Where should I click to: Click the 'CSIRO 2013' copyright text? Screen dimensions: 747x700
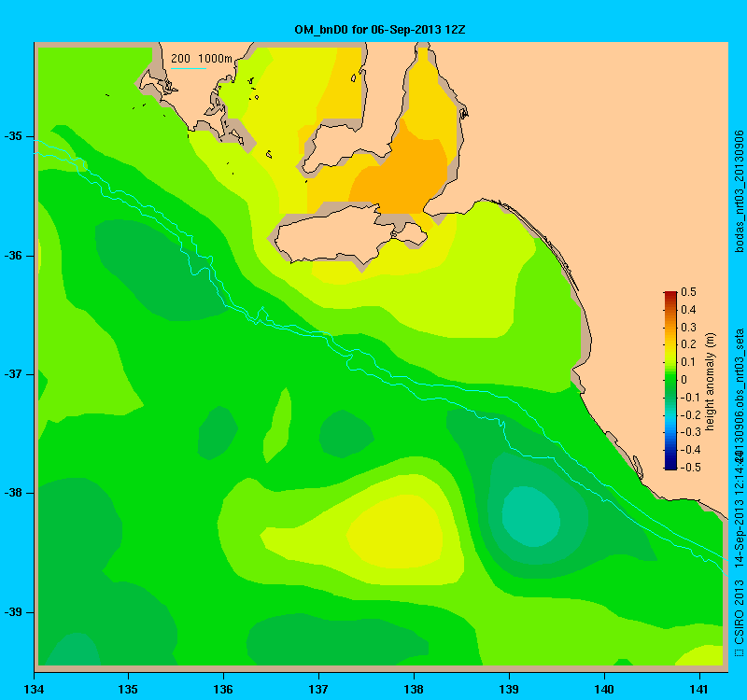pos(739,610)
